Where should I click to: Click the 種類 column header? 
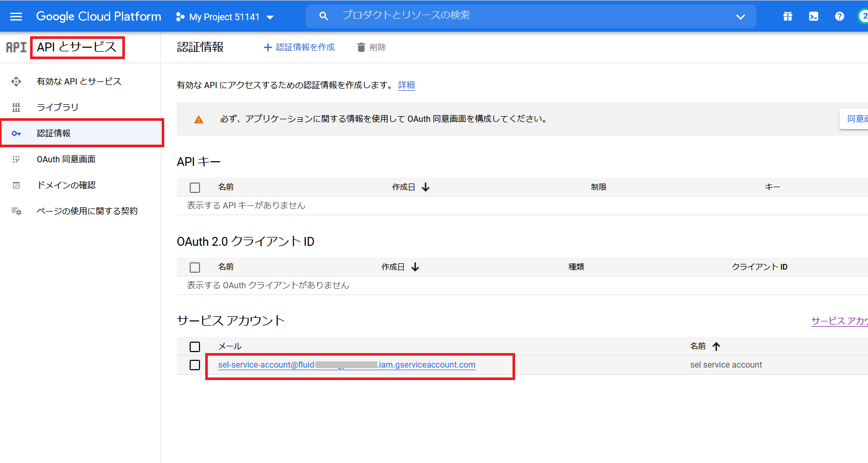pyautogui.click(x=576, y=267)
